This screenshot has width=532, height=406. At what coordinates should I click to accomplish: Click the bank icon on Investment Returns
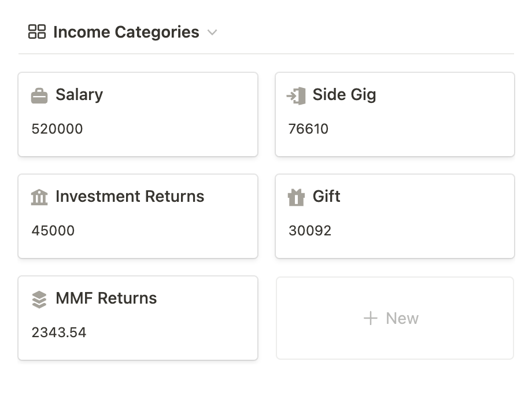tap(39, 197)
